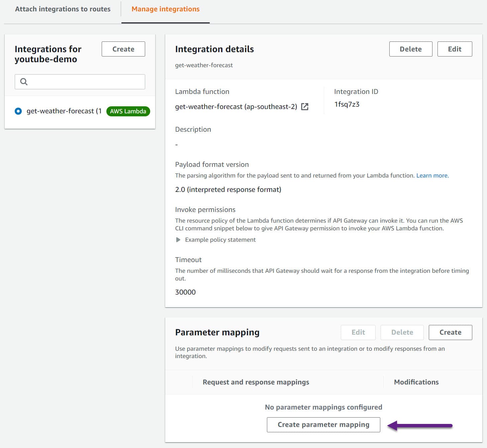
Task: Click the get-weather-forecast subtitle under Integration details
Action: [x=204, y=65]
